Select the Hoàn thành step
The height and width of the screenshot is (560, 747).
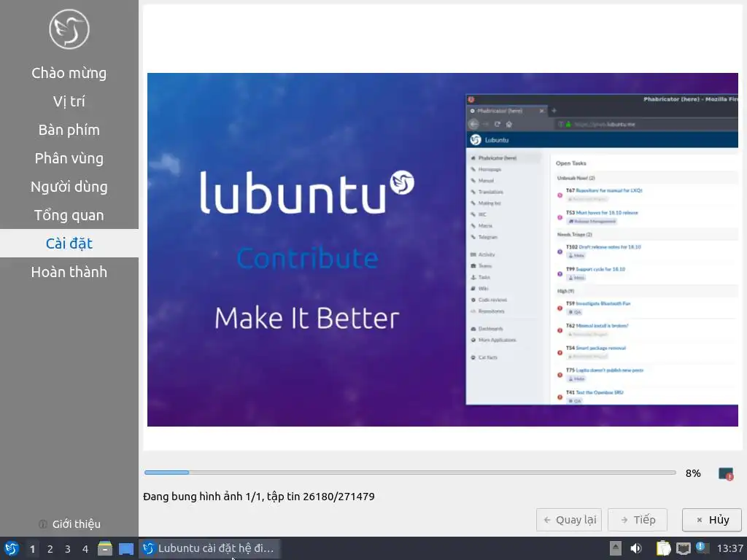69,272
